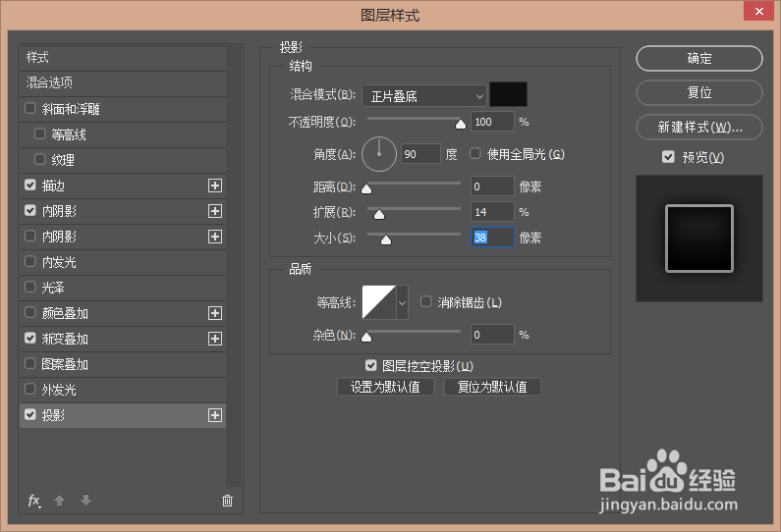Open the shadow color swatch

pyautogui.click(x=508, y=94)
